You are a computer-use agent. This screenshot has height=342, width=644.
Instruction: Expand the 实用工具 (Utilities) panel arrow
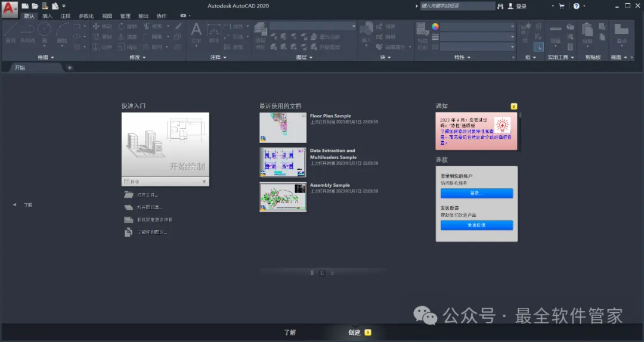coord(572,57)
